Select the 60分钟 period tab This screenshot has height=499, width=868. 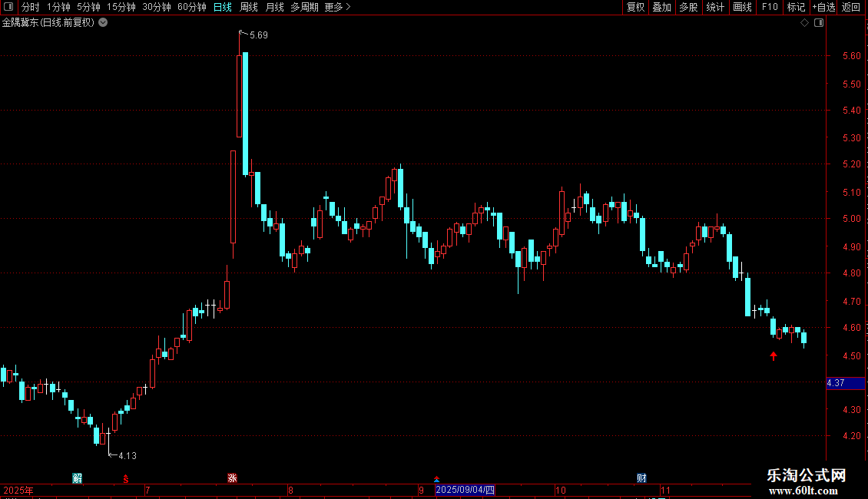point(192,7)
